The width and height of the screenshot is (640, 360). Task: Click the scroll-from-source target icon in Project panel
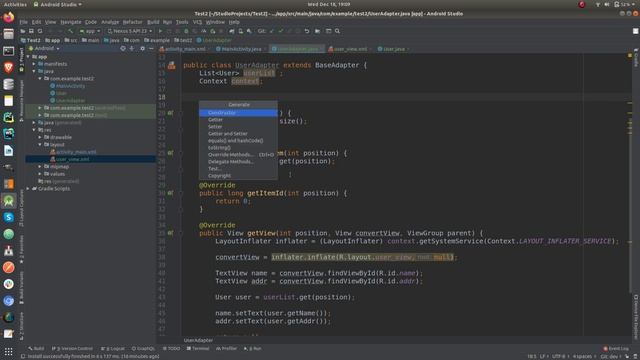[123, 49]
